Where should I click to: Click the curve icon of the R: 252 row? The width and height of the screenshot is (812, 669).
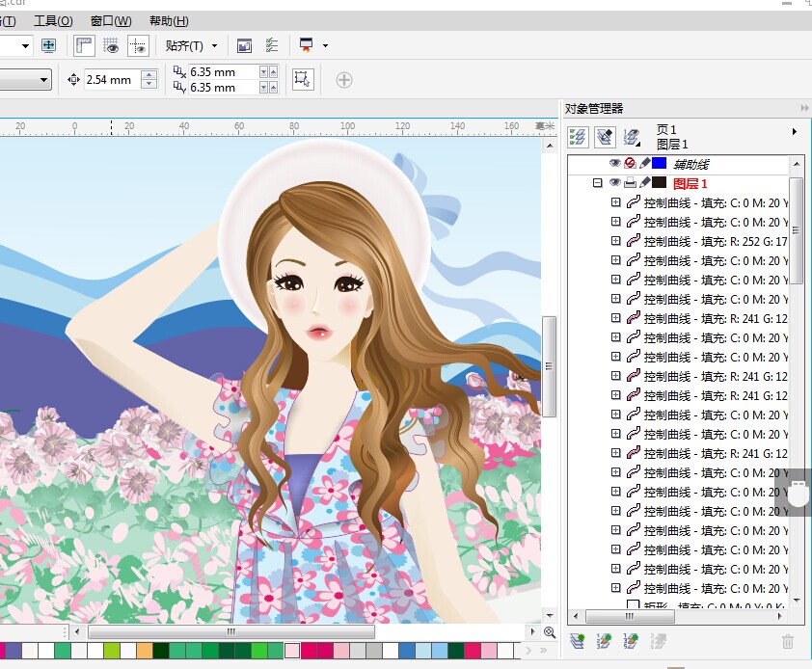pyautogui.click(x=633, y=241)
